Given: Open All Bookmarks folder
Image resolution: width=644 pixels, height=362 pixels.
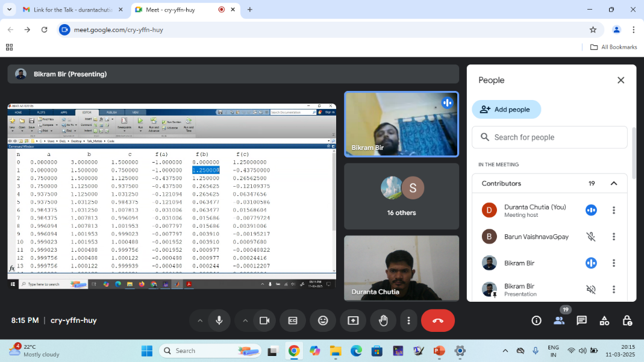Looking at the screenshot, I should pyautogui.click(x=613, y=47).
